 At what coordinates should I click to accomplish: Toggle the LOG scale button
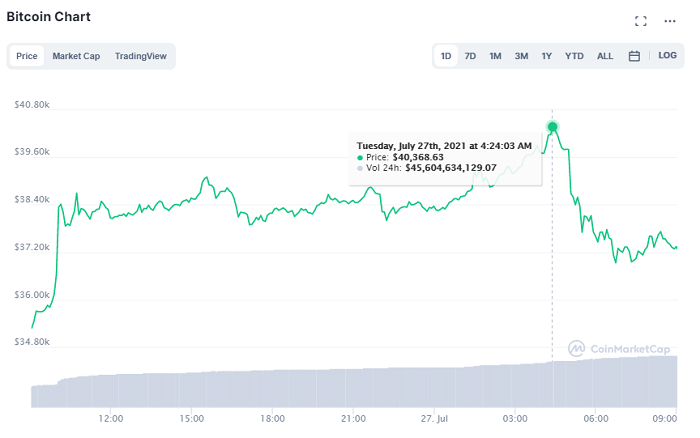pyautogui.click(x=668, y=56)
